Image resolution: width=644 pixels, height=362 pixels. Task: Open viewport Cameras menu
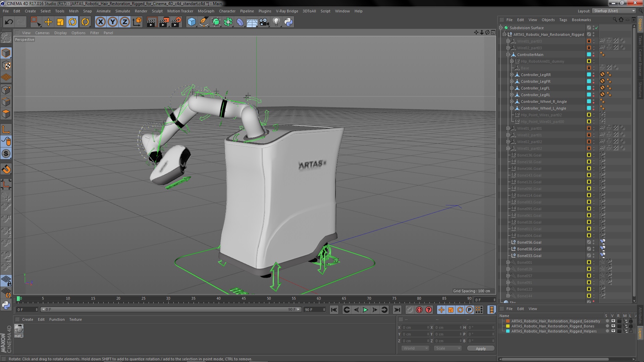click(42, 33)
